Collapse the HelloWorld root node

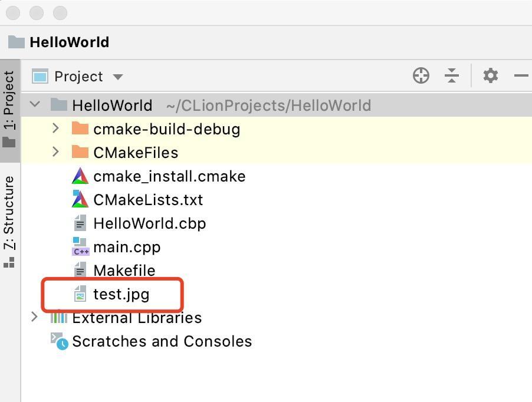(x=35, y=105)
